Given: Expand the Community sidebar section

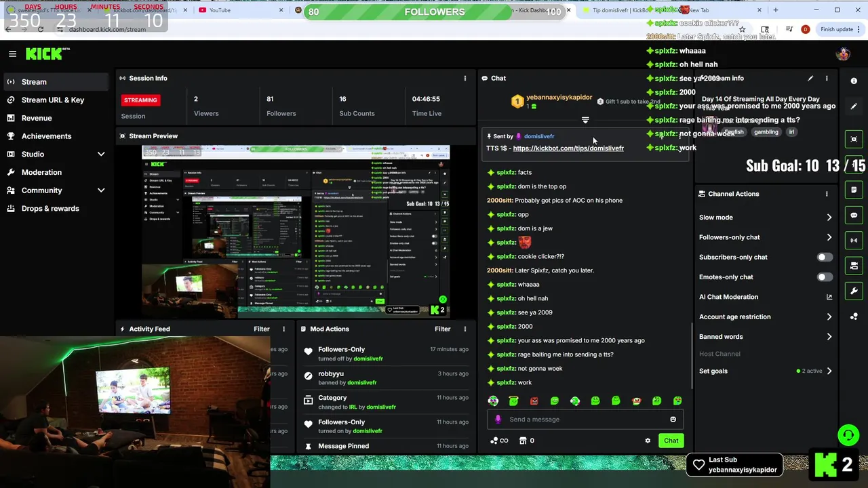Looking at the screenshot, I should (100, 190).
